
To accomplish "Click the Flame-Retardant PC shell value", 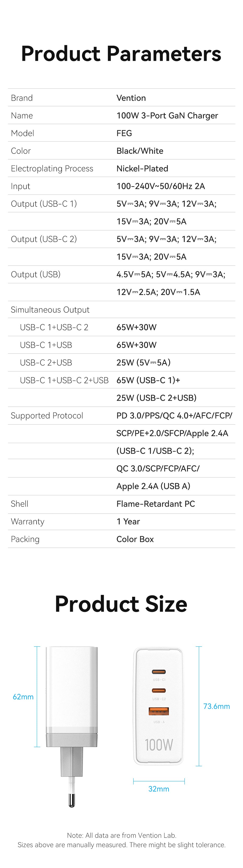I will pyautogui.click(x=156, y=504).
